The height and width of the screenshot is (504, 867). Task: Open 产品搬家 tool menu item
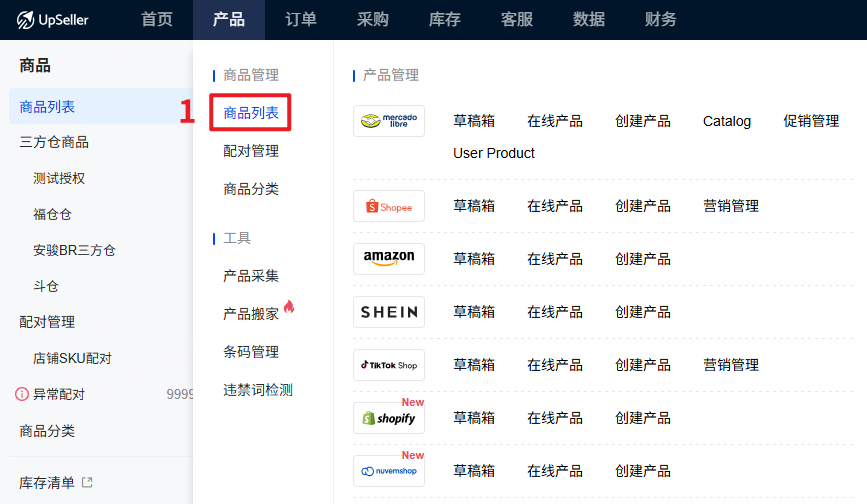click(251, 314)
